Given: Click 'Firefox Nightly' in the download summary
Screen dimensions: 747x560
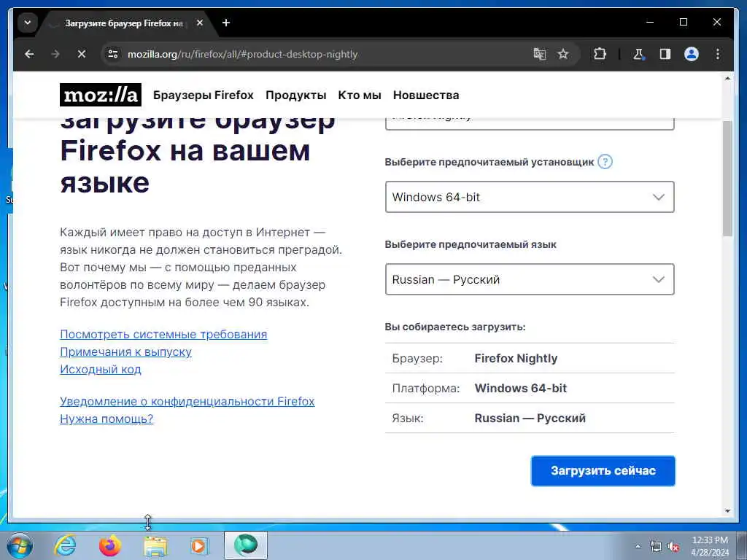Looking at the screenshot, I should click(516, 358).
